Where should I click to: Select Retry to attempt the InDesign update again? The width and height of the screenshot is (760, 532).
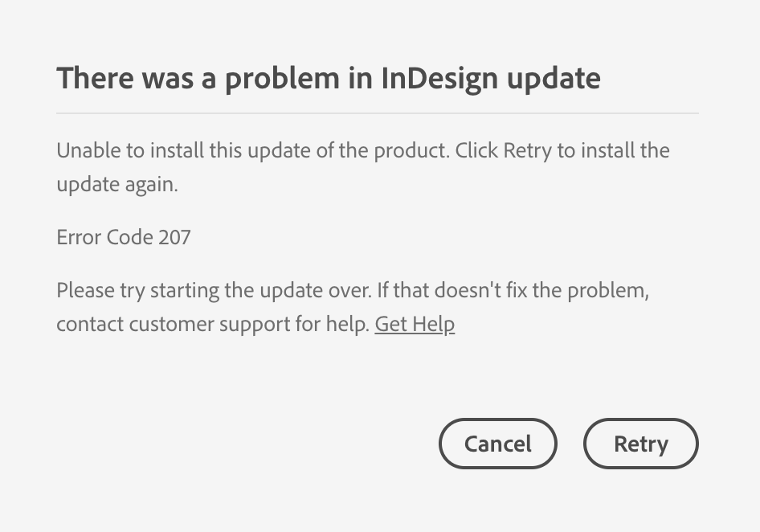(x=640, y=443)
